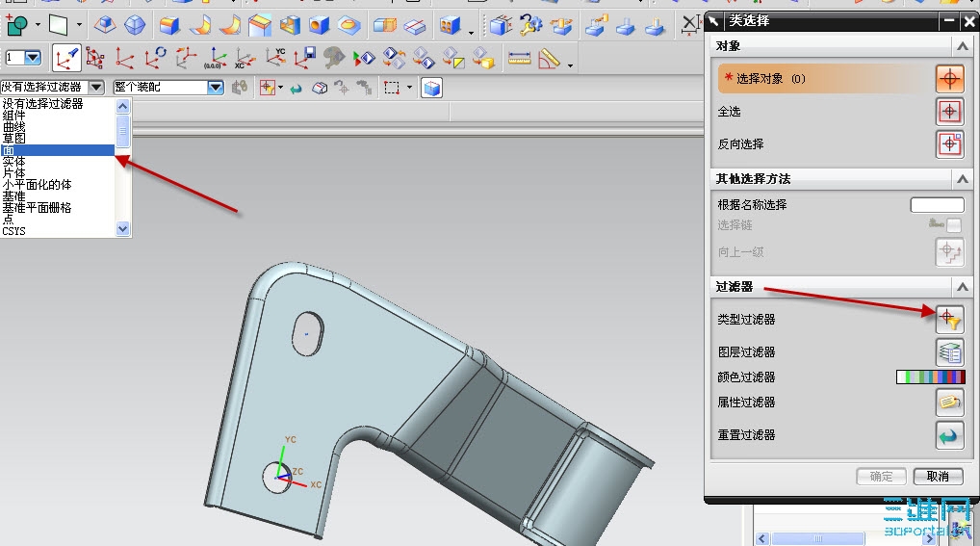980x546 pixels.
Task: Collapse the 对象 section in the dialog
Action: (x=963, y=45)
